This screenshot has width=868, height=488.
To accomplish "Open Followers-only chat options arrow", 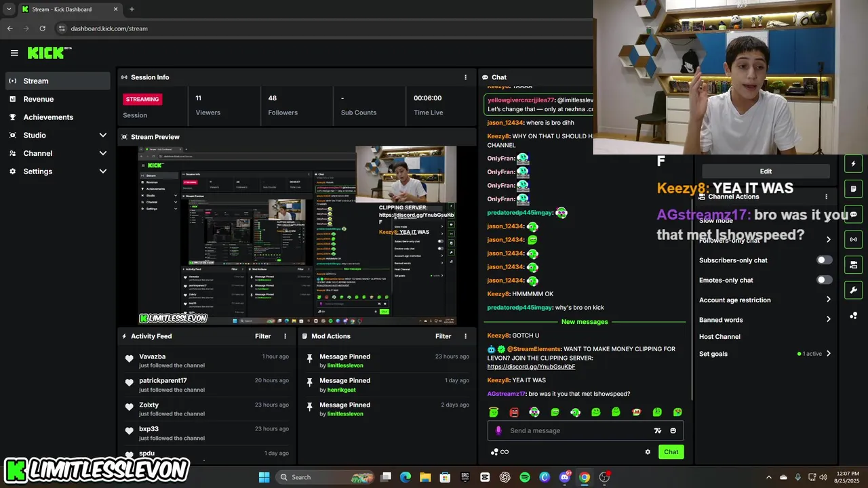I will pos(828,240).
